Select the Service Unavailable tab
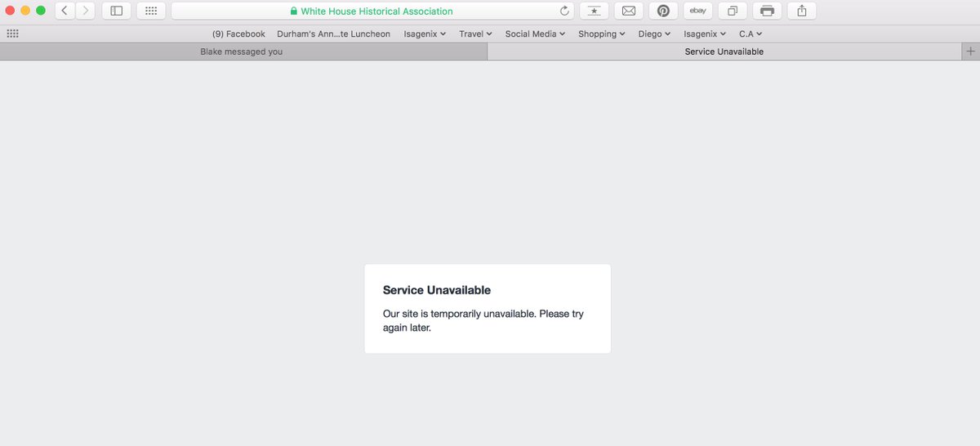Image resolution: width=980 pixels, height=446 pixels. (724, 51)
